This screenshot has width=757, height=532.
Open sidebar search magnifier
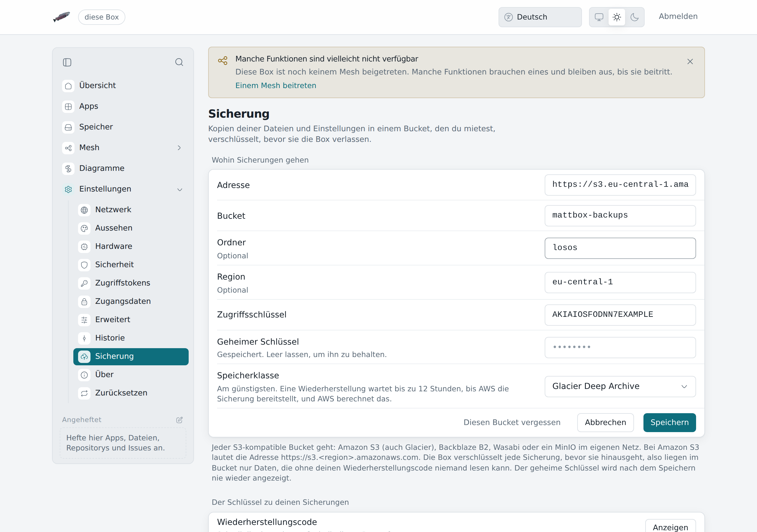coord(179,62)
